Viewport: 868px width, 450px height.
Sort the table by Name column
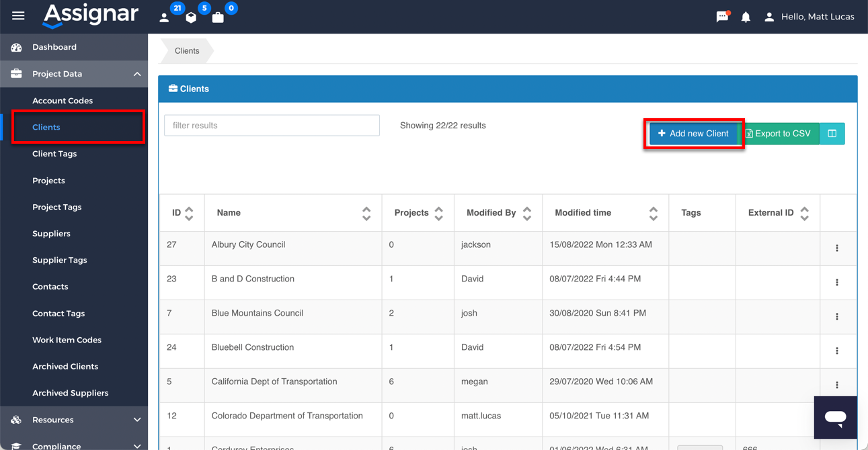(366, 214)
